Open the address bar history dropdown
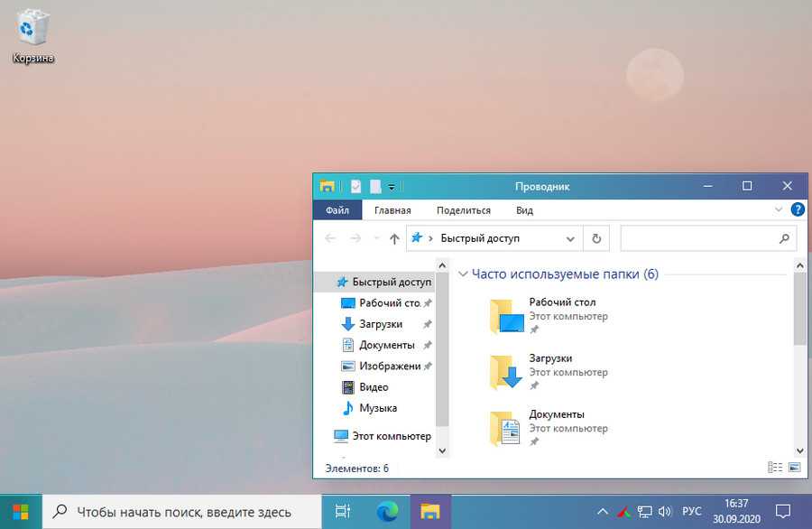 570,239
